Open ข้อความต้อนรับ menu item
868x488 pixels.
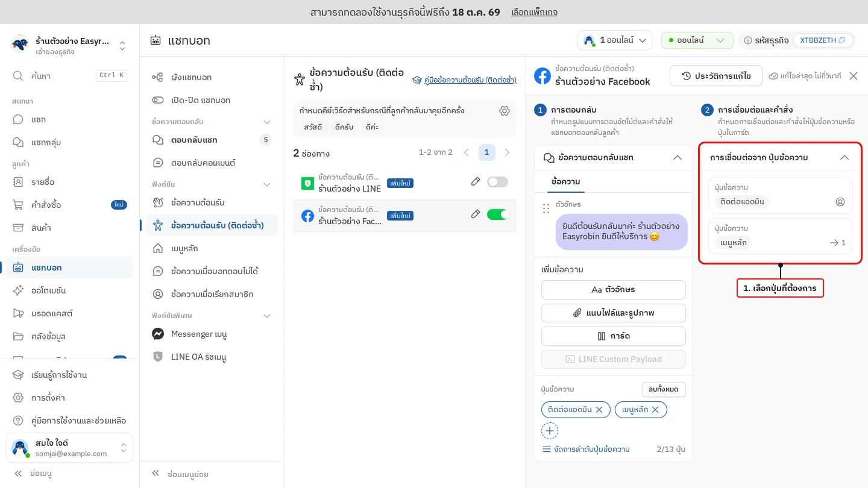coord(212,202)
